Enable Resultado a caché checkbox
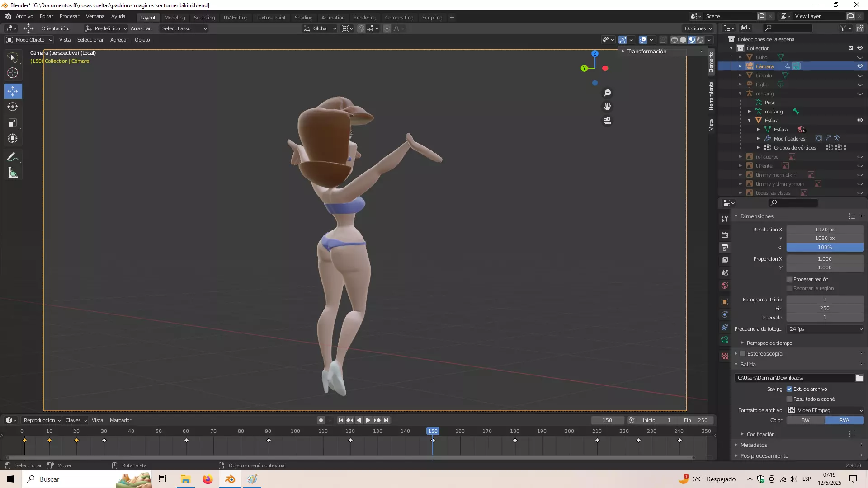 (x=789, y=399)
